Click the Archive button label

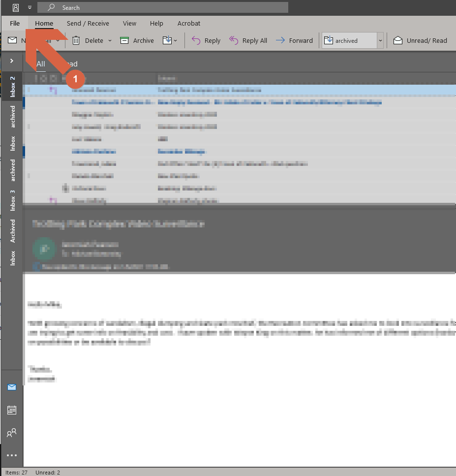[143, 41]
